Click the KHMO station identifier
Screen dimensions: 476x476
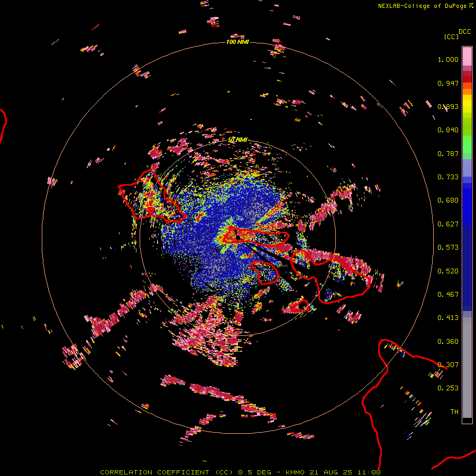pos(295,472)
